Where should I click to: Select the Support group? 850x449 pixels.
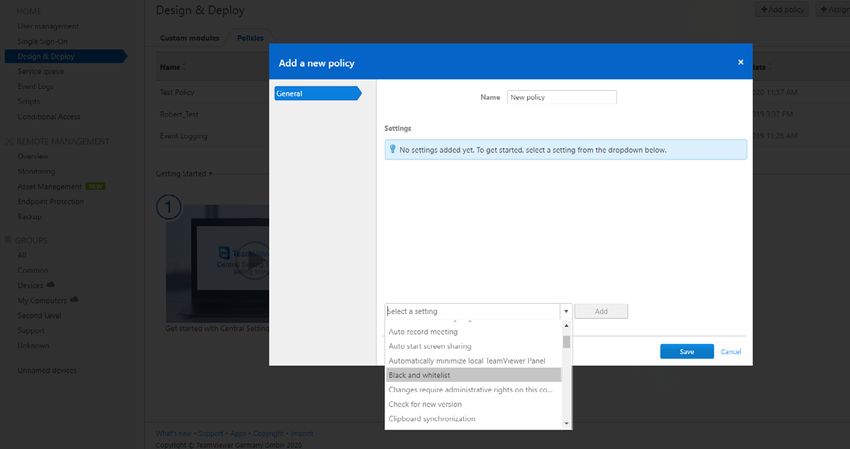tap(31, 330)
